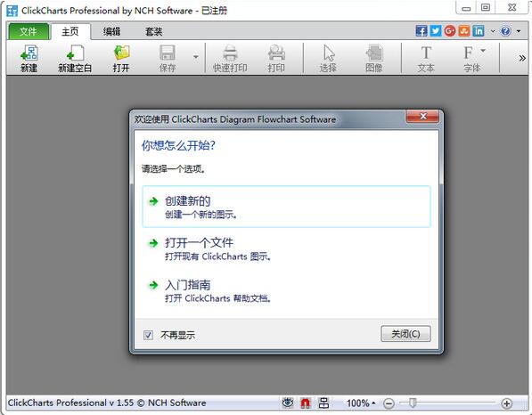Switch to the 主页 (Home) tab
The width and height of the screenshot is (532, 415).
click(70, 31)
